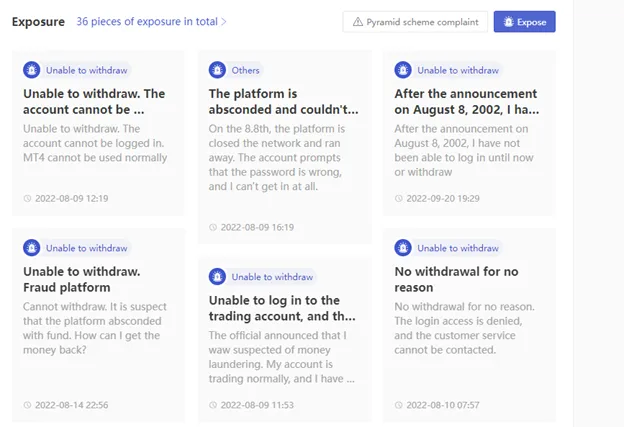Open the "The platform is absconded" post

pos(283,101)
